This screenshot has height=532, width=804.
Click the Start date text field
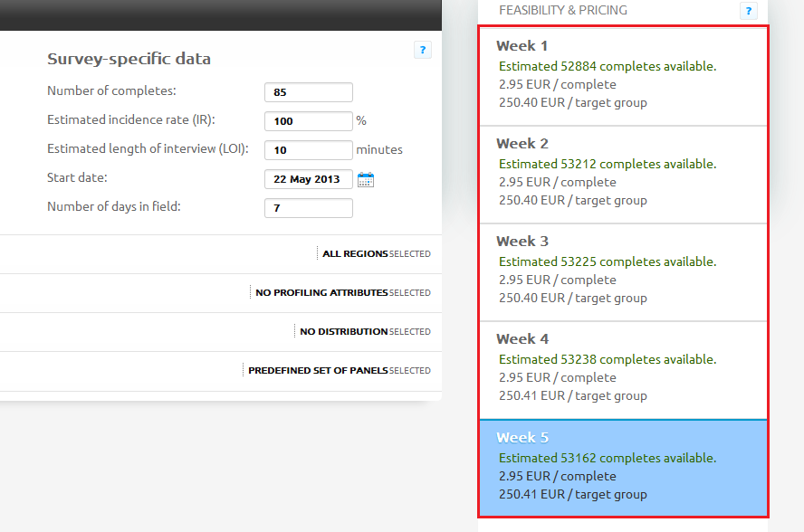coord(308,179)
